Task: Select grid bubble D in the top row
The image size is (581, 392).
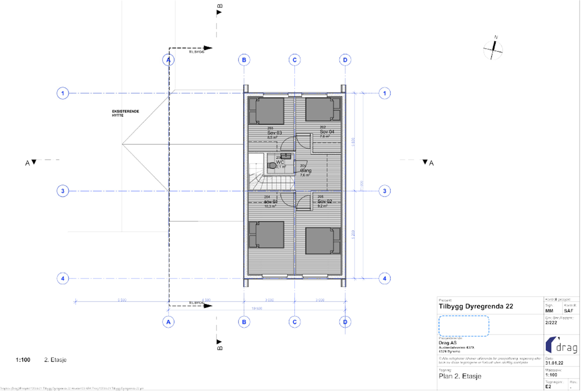Action: click(345, 60)
